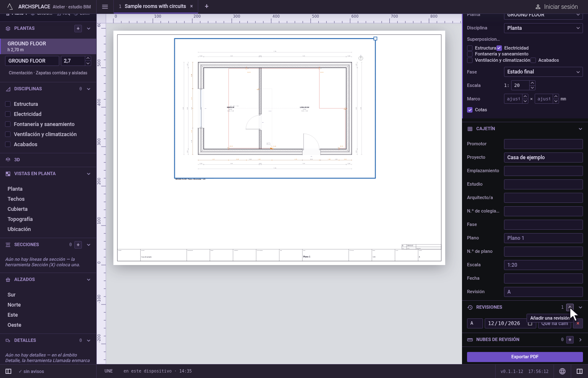Open the Fase dropdown showing Estado final
588x378 pixels.
pos(543,72)
